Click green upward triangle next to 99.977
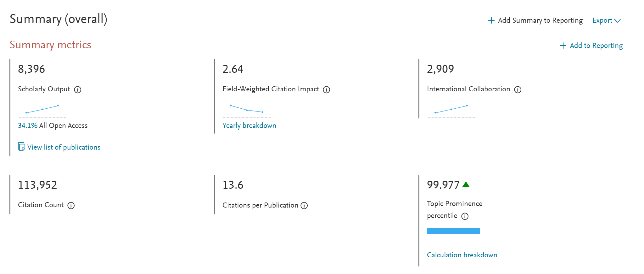This screenshot has height=274, width=644. (x=466, y=185)
